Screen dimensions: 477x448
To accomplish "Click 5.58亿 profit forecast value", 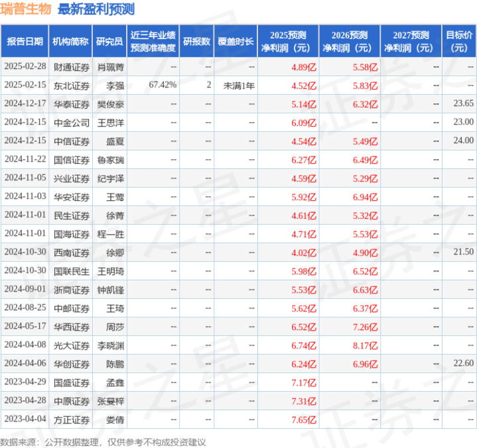I will tap(365, 67).
